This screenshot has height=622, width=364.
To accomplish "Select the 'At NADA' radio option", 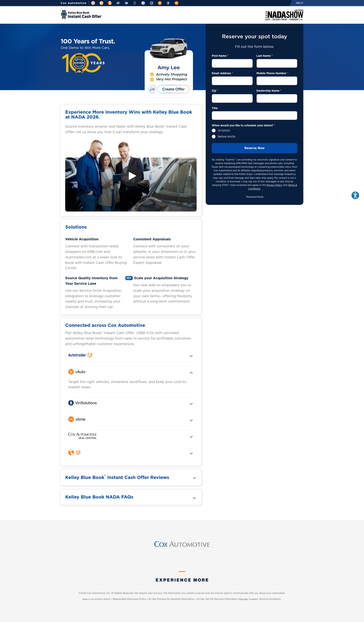I will [214, 131].
